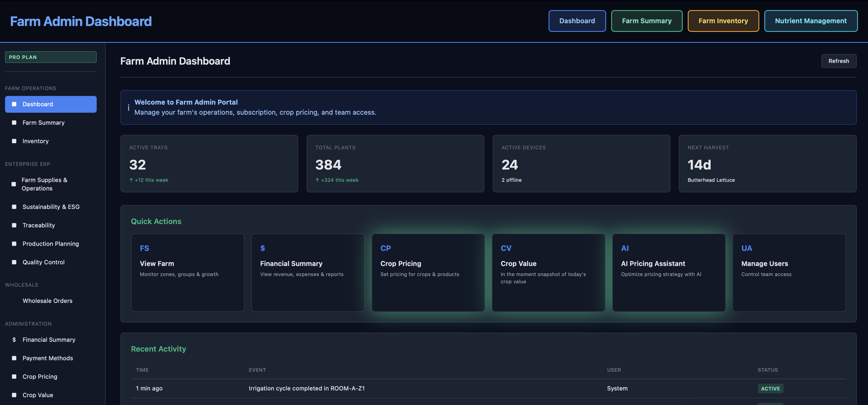
Task: Switch to the Farm Summary navigation tab
Action: tap(647, 21)
